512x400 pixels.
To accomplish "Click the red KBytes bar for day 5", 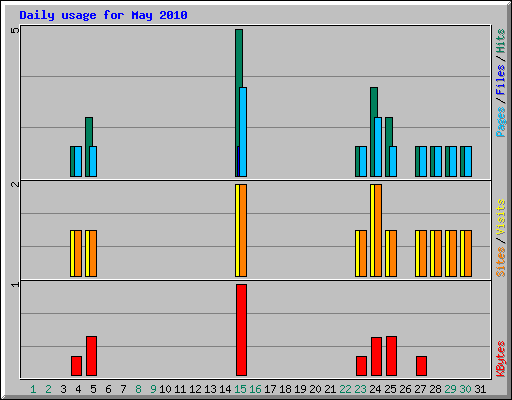I will [92, 356].
